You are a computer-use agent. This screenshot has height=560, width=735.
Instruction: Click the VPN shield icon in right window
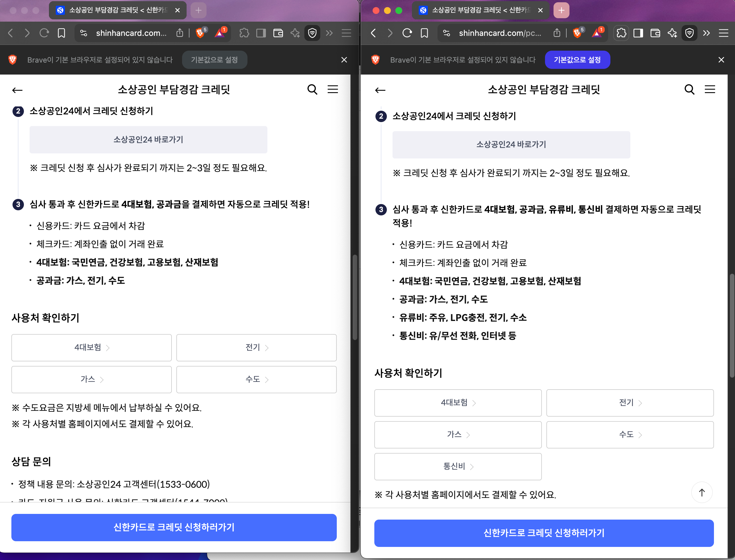click(x=689, y=33)
